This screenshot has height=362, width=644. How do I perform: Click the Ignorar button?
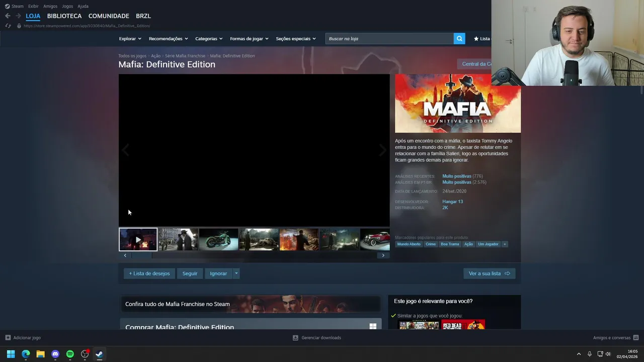tap(218, 274)
